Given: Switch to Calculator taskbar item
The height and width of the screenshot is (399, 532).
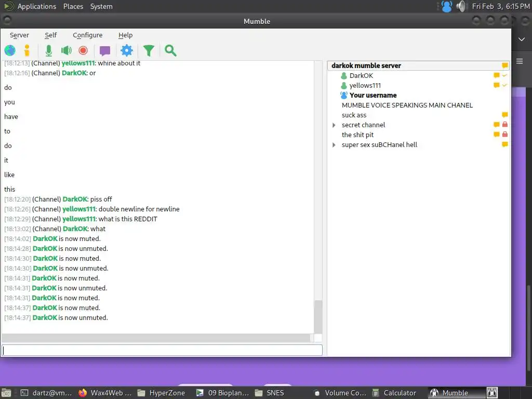Looking at the screenshot, I should pyautogui.click(x=394, y=393).
